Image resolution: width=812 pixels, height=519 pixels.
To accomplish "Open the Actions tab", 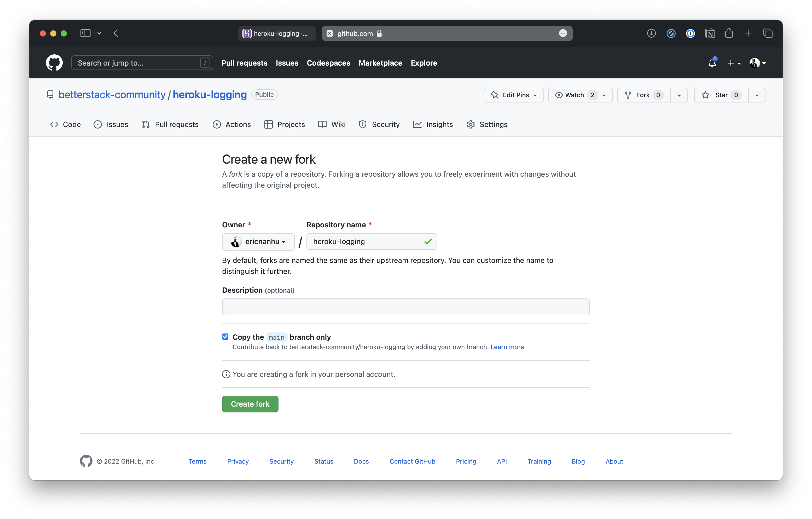I will (232, 124).
